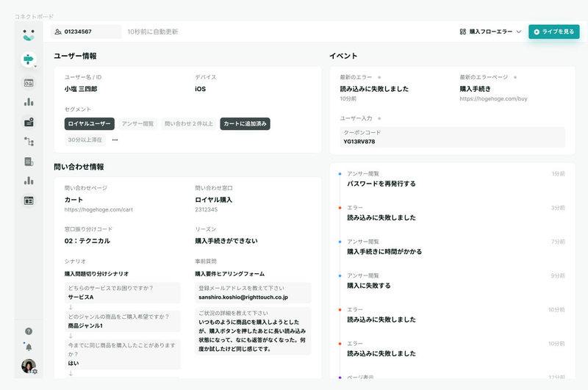This screenshot has width=588, height=390.
Task: Click the 読み込みに失敗しました event from 3分前
Action: 381,217
